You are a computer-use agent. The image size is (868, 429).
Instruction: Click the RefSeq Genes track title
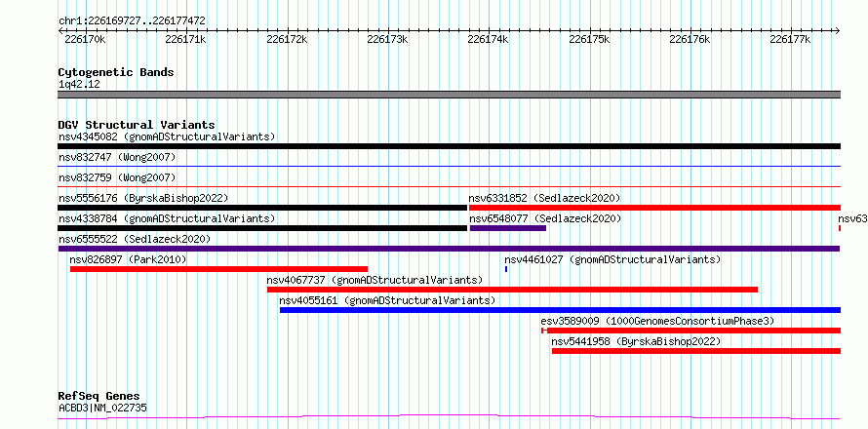(99, 396)
